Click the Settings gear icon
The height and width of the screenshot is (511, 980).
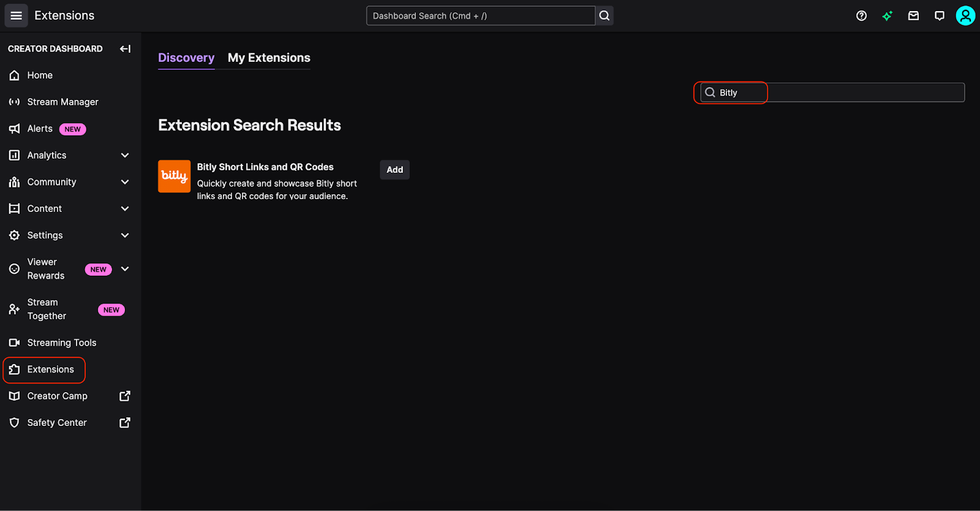tap(14, 235)
